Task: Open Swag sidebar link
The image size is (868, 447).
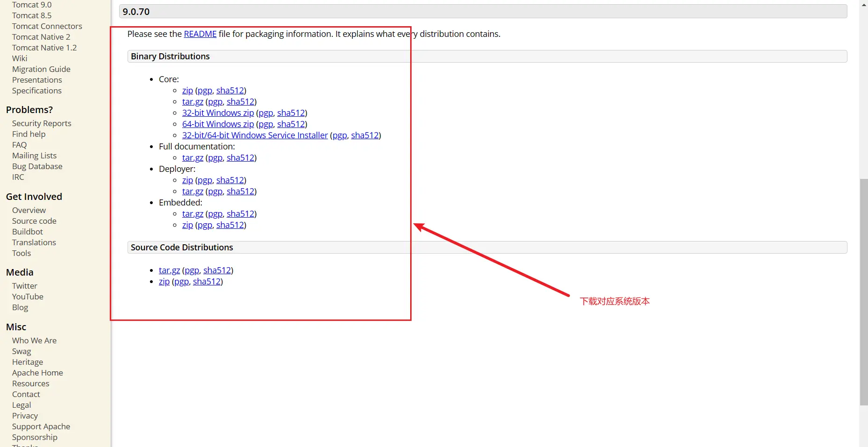Action: pos(21,351)
